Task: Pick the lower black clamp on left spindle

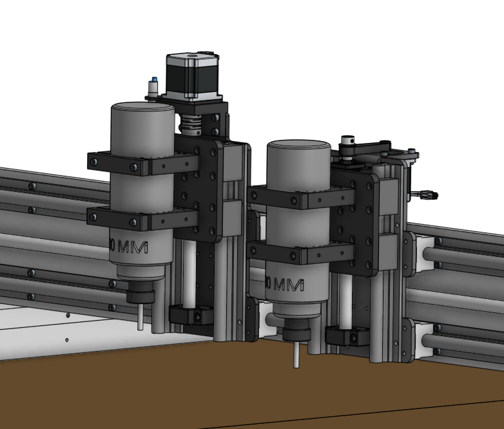Action: [x=143, y=218]
